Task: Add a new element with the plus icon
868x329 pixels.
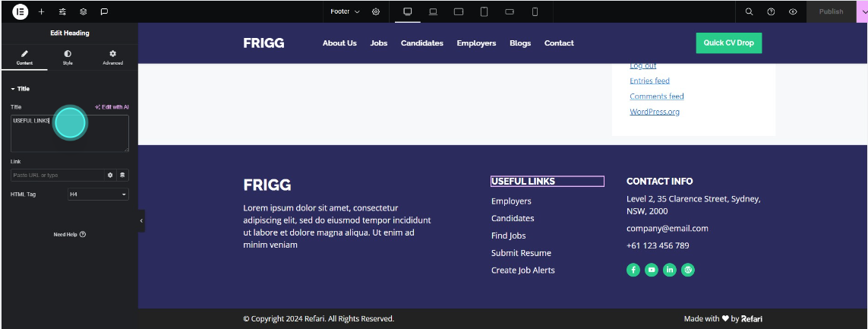Action: point(41,11)
